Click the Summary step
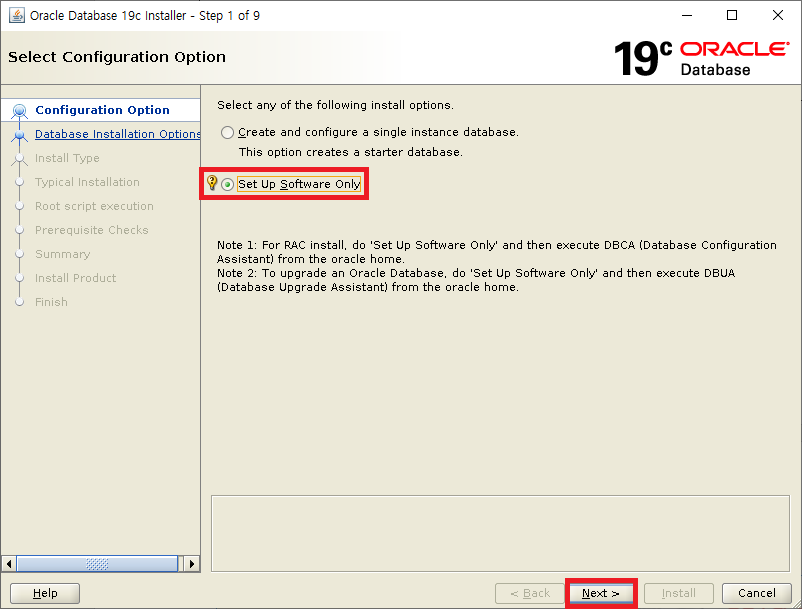The image size is (802, 609). [x=62, y=254]
